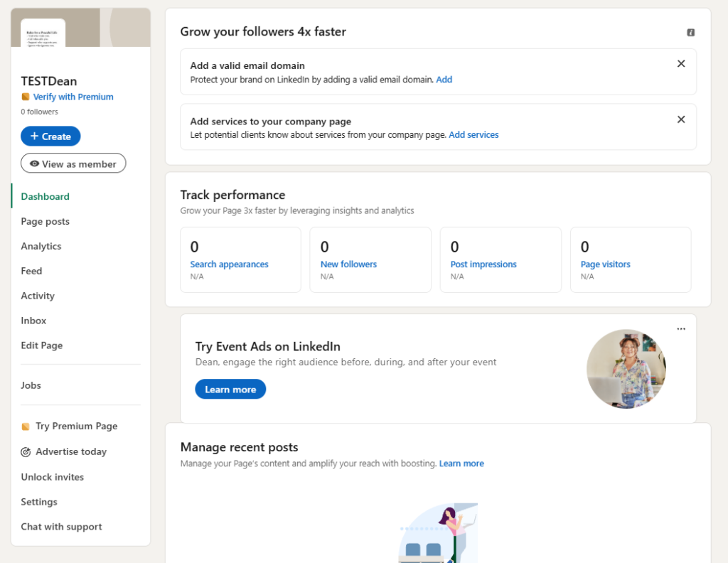Dismiss the valid email domain suggestion
The image size is (728, 563).
(680, 63)
